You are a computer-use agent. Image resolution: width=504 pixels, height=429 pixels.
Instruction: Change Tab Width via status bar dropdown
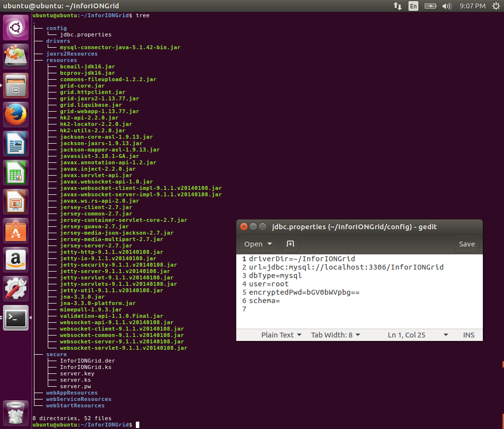click(335, 335)
